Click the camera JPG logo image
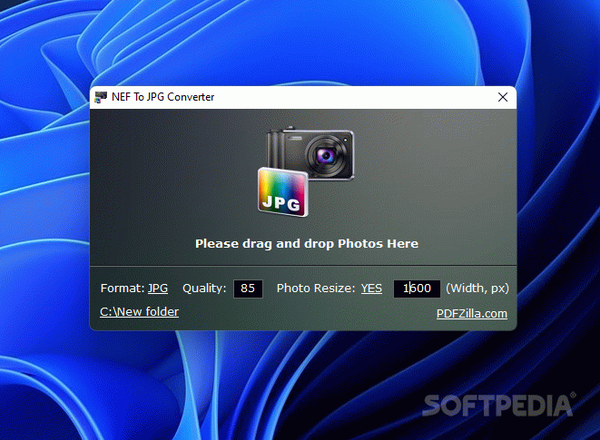600x440 pixels. coord(306,171)
